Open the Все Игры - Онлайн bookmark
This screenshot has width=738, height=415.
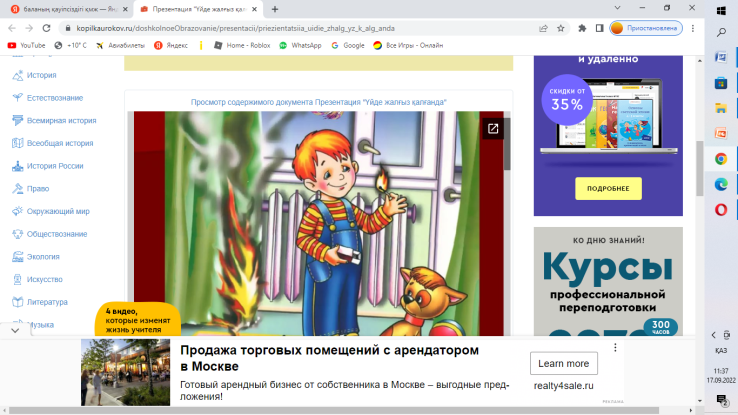tap(409, 46)
